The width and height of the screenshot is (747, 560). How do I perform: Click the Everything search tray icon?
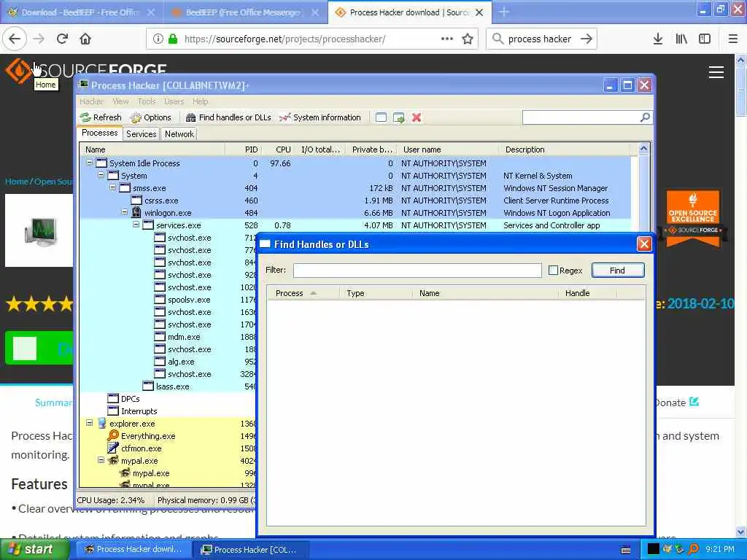point(694,549)
